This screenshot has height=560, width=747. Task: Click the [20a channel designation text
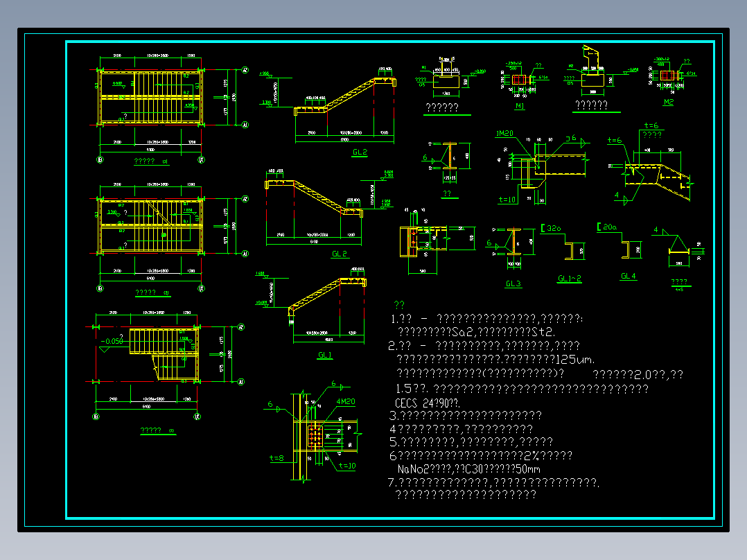coord(607,227)
